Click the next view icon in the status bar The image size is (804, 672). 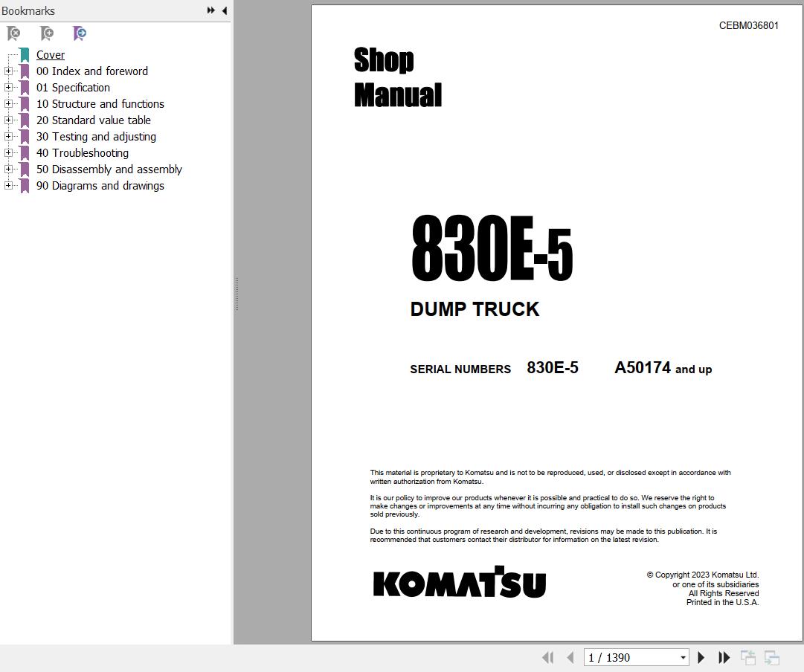[772, 658]
